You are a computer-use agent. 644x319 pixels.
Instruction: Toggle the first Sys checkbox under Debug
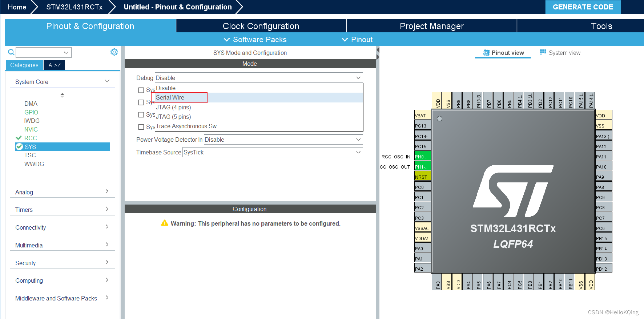point(141,90)
